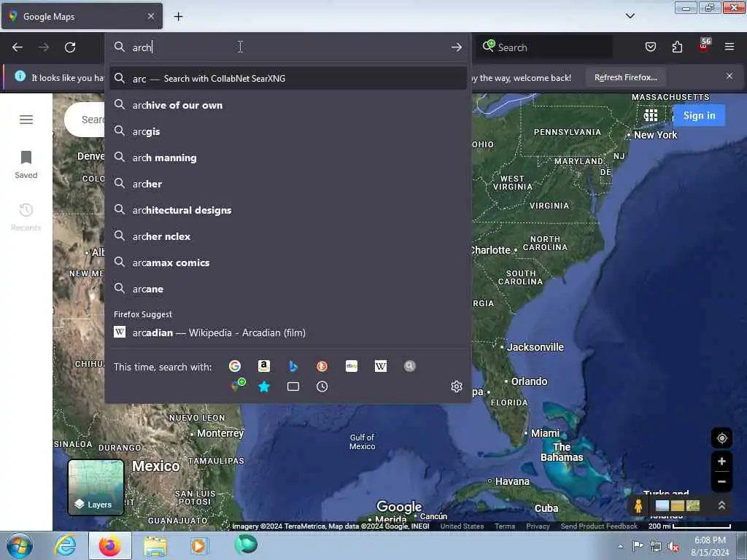This screenshot has height=560, width=747.
Task: Reload the Google Maps page
Action: pos(70,47)
